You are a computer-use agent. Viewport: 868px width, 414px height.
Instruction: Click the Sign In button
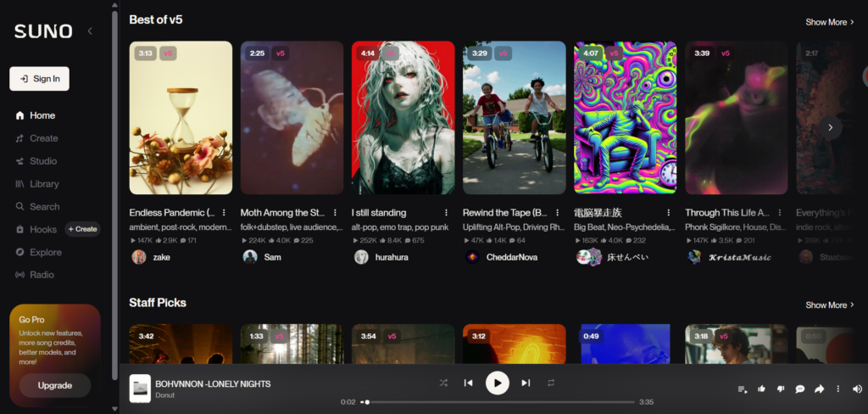pyautogui.click(x=39, y=79)
